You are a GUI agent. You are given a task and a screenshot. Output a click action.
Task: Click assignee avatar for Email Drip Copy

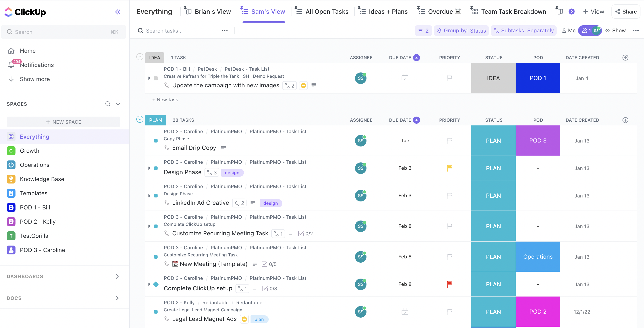(x=361, y=141)
